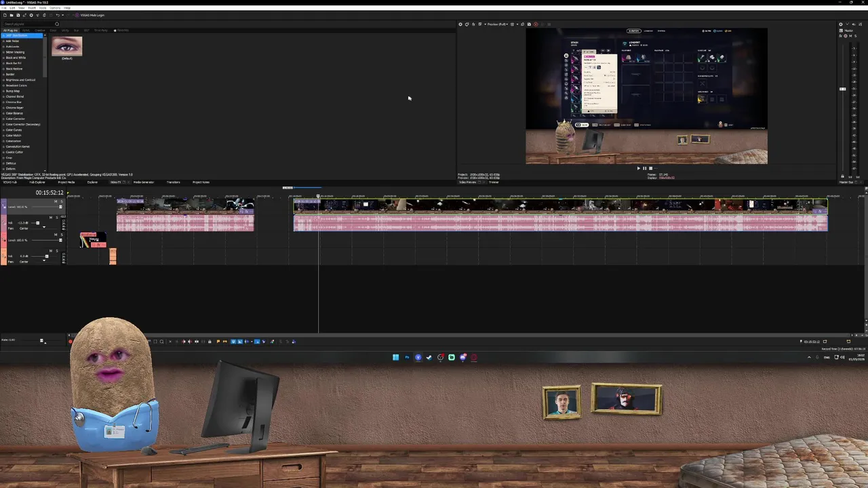Screen dimensions: 868x488
Task: Open Video Output FX in preview toolbar
Action: tap(473, 24)
